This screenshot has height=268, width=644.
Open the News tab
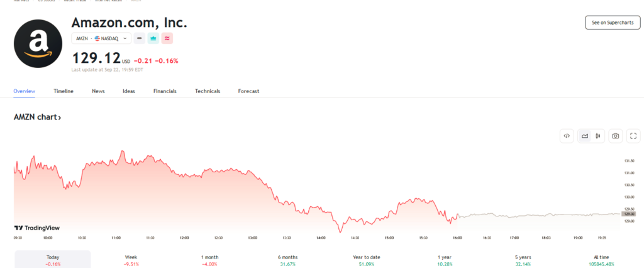(98, 91)
